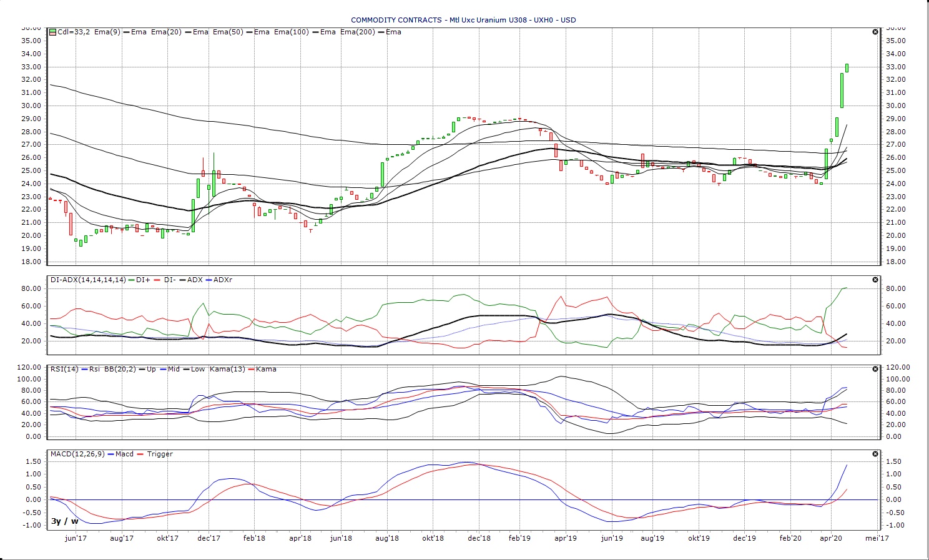The height and width of the screenshot is (560, 929).
Task: Click the latest green candle near 33.00
Action: click(847, 67)
